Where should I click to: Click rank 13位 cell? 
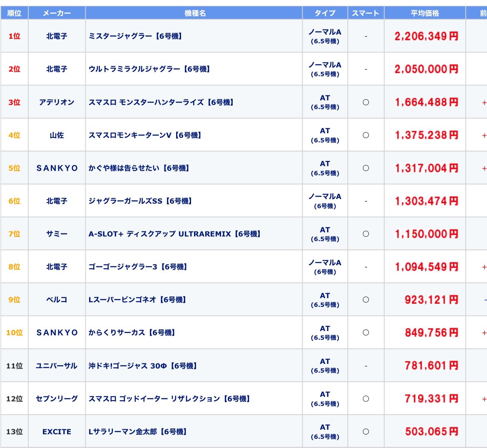(x=14, y=432)
